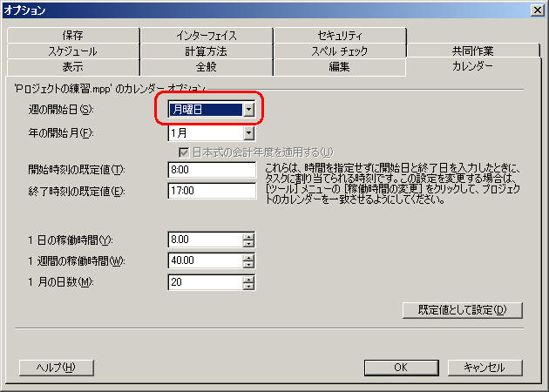Screen dimensions: 549x392
Task: Switch to スペル チェック tab
Action: 340,51
